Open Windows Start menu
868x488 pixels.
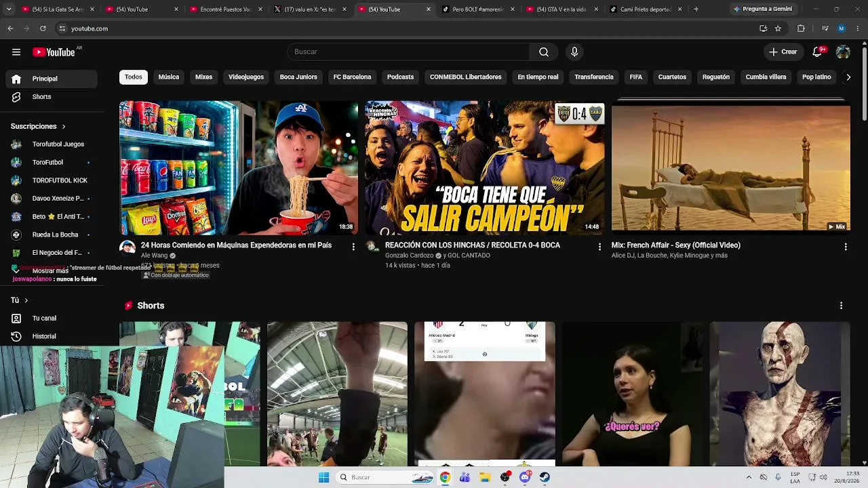(324, 477)
